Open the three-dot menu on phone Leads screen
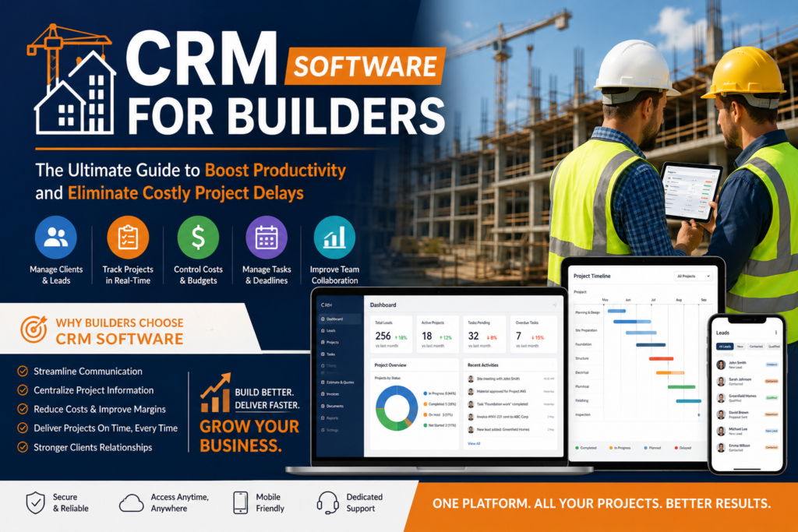 (775, 333)
